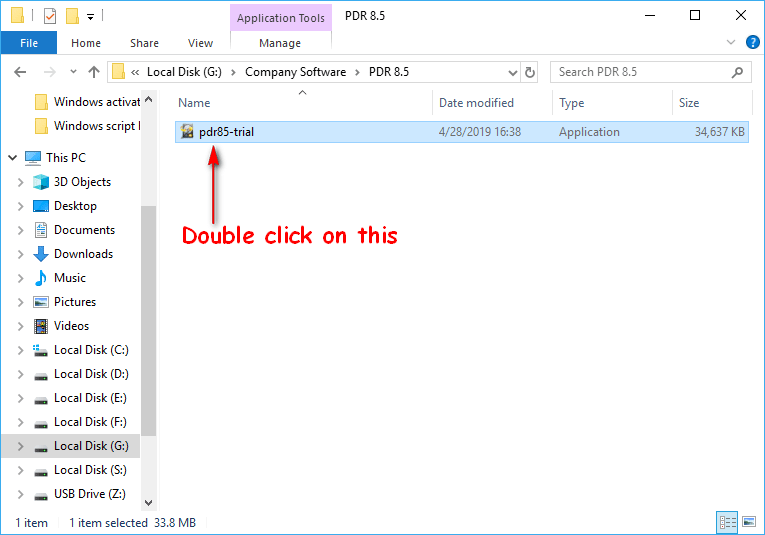765x535 pixels.
Task: Click the navigation pane scrollbar thumb
Action: (148, 320)
